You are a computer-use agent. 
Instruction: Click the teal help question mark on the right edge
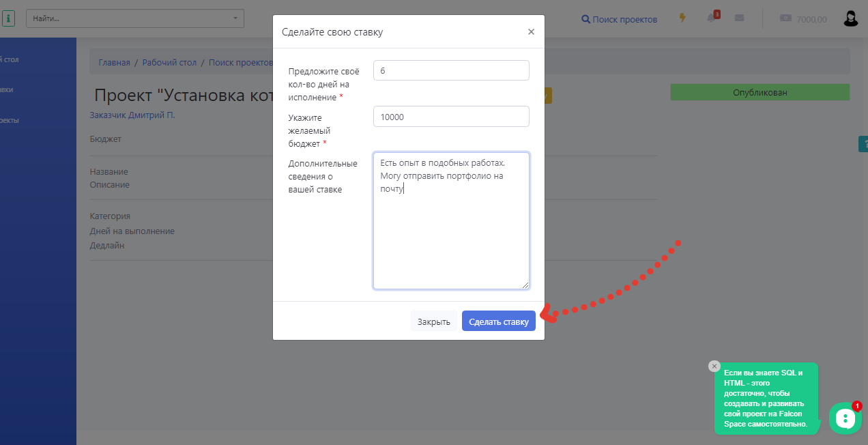click(x=863, y=144)
